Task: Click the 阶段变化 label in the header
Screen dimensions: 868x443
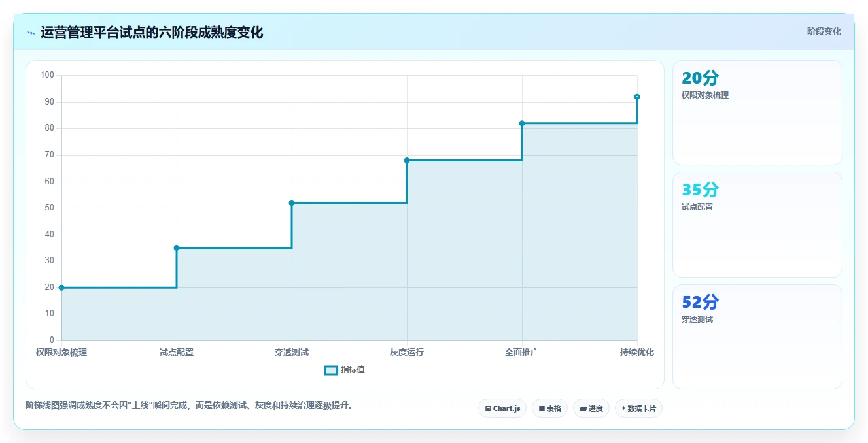Action: (824, 31)
